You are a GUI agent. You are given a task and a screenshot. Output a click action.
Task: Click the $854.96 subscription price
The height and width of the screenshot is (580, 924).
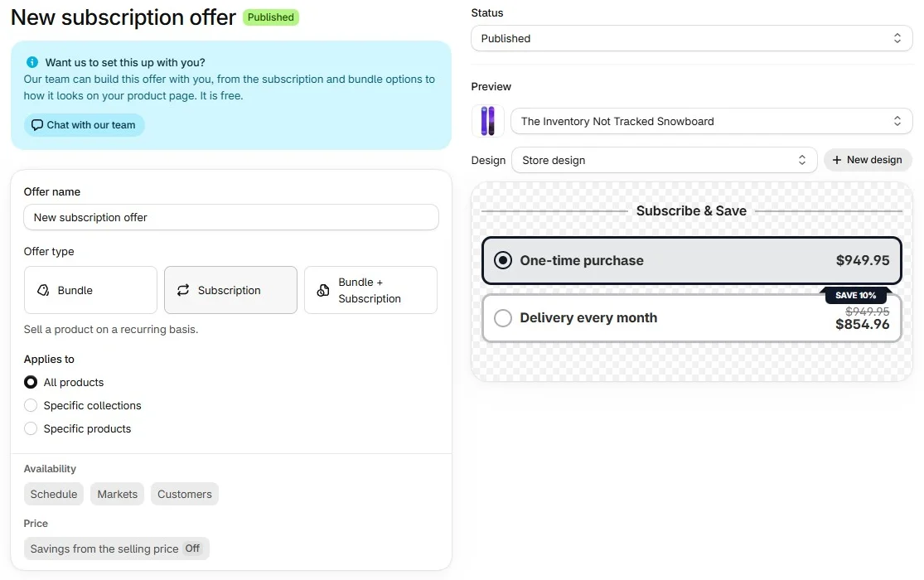(x=862, y=324)
